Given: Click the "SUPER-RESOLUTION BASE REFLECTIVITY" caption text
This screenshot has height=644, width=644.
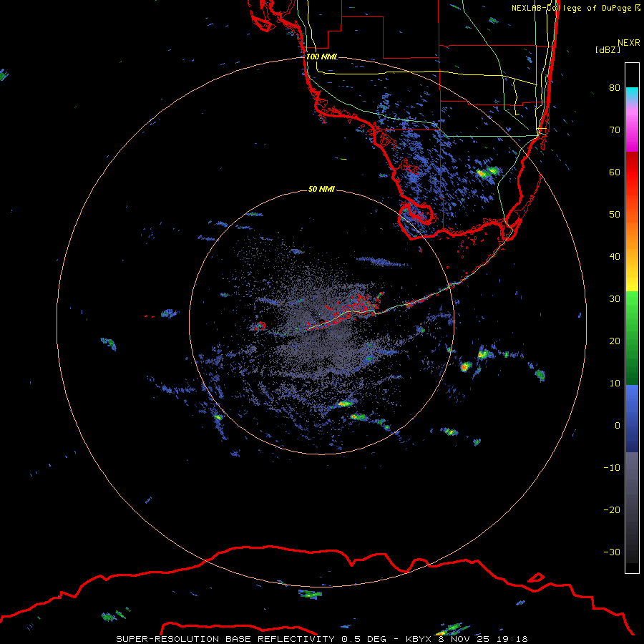Looking at the screenshot, I should (x=225, y=639).
